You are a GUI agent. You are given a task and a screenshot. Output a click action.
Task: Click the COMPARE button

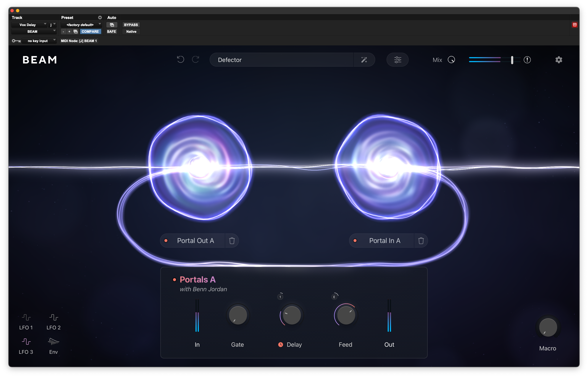tap(90, 32)
